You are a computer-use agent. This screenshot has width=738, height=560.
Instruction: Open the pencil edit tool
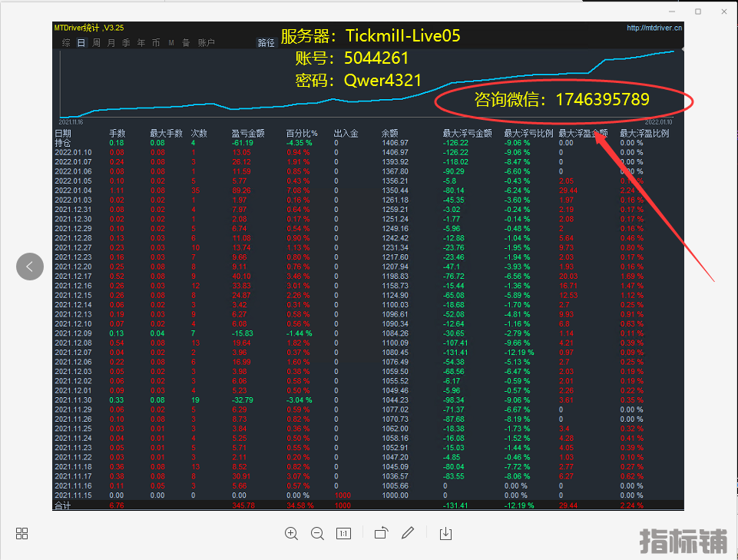click(x=409, y=533)
